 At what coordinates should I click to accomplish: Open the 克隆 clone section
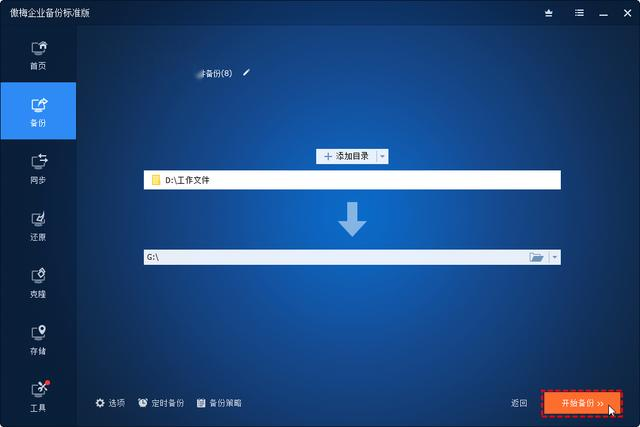38,282
